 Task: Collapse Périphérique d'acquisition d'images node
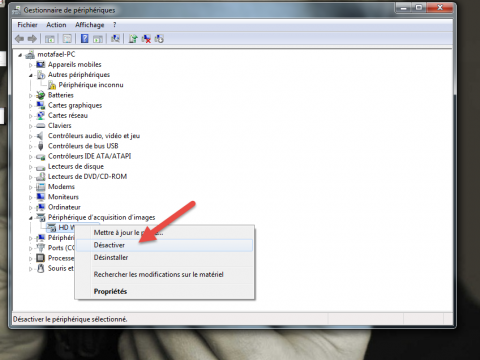(x=31, y=218)
